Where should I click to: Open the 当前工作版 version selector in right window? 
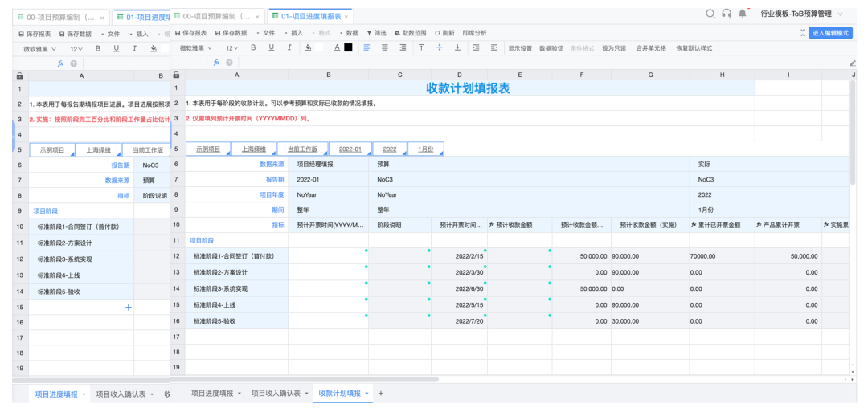[x=301, y=149]
